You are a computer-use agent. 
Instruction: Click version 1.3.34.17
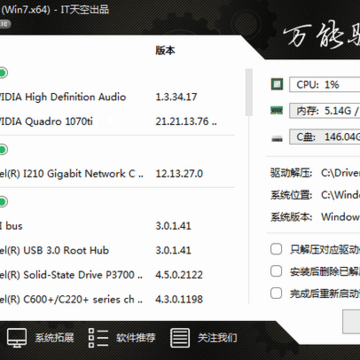176,97
